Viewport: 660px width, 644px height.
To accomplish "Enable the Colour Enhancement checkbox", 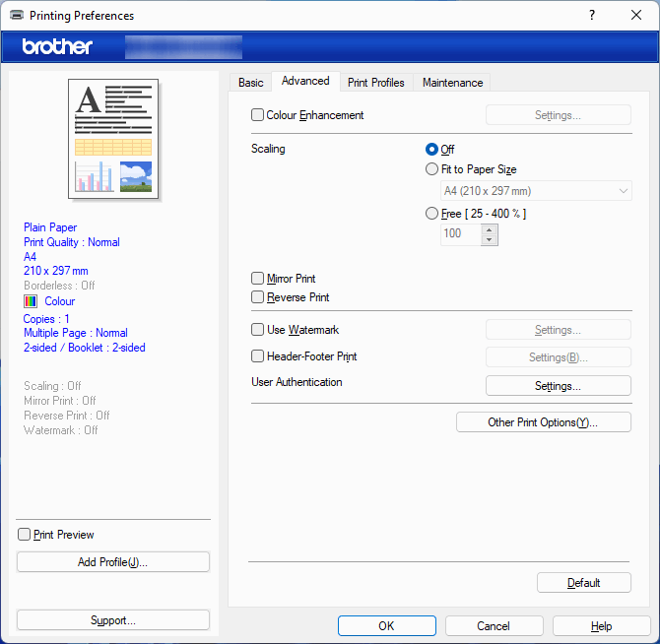I will [x=258, y=115].
